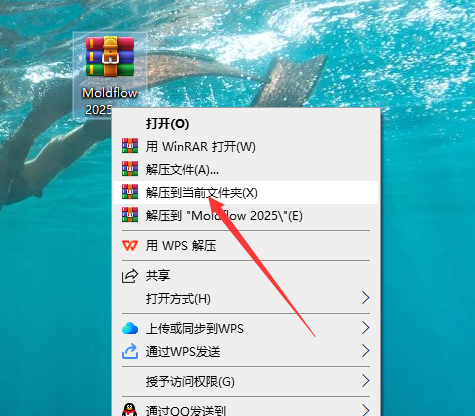Expand the 上传或同步到WPS chevron arrow
Screen dimensions: 475x416
366,328
